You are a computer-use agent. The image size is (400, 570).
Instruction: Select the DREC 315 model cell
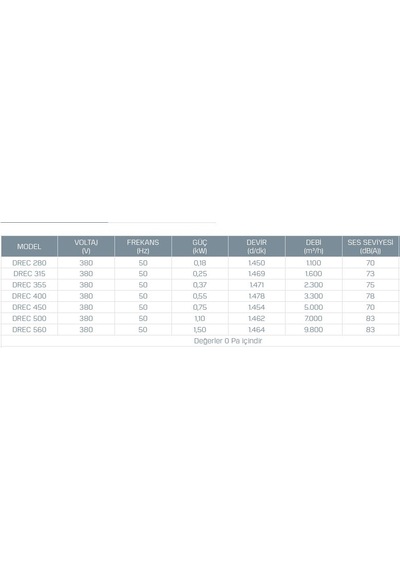click(x=29, y=274)
